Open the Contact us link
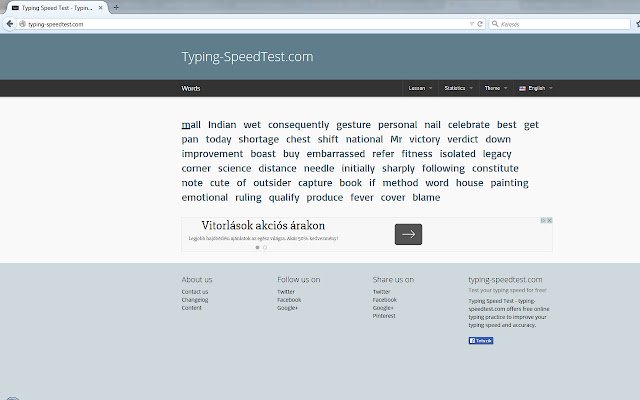 tap(195, 292)
